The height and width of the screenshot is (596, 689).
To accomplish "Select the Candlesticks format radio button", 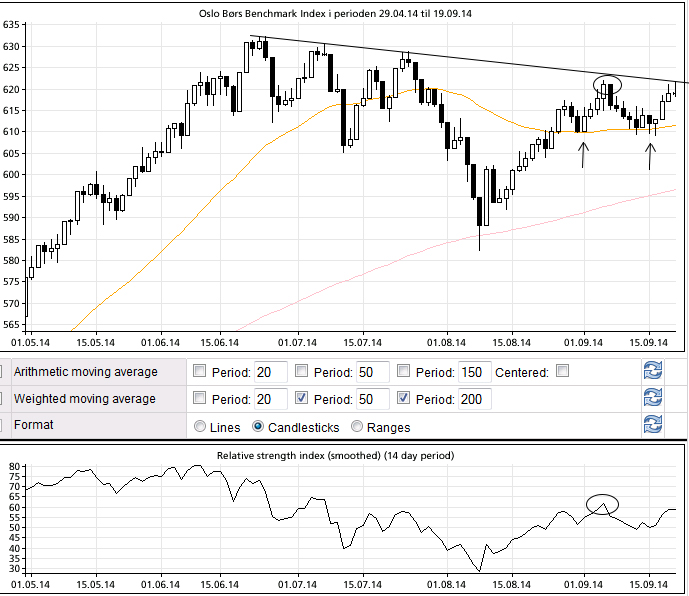I will (x=258, y=426).
